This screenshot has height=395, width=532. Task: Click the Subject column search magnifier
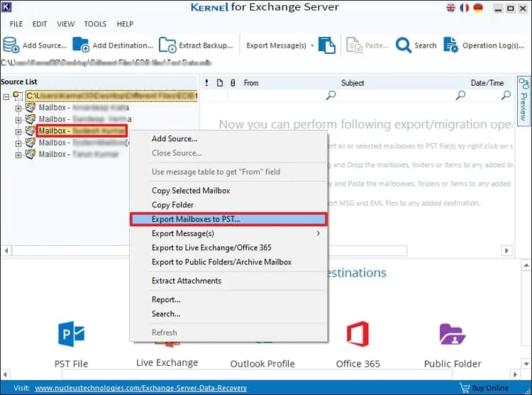(460, 95)
